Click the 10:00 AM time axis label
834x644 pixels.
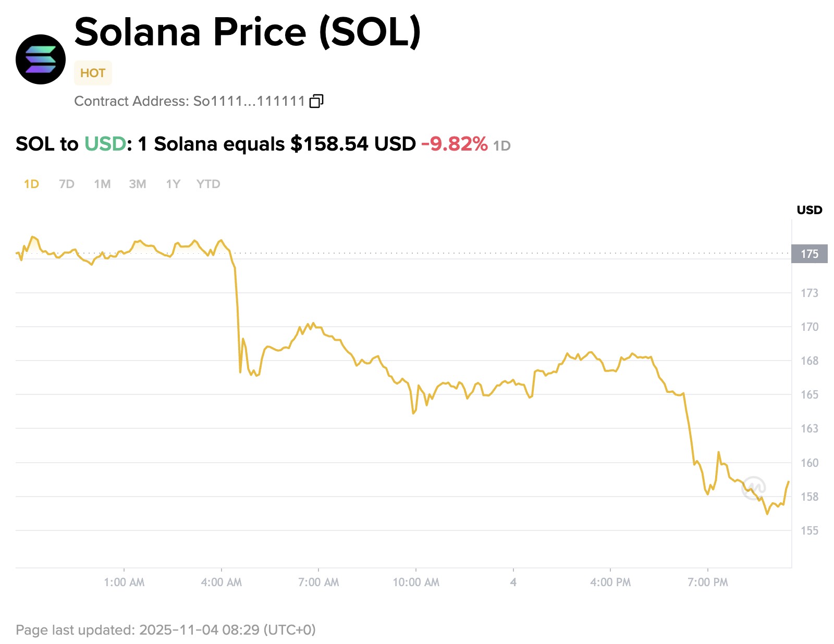point(416,582)
